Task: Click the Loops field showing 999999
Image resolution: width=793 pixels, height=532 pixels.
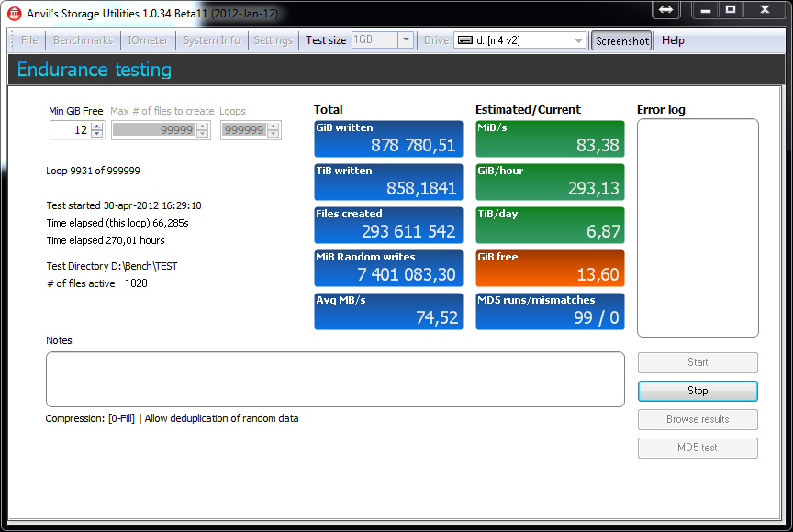Action: point(244,130)
